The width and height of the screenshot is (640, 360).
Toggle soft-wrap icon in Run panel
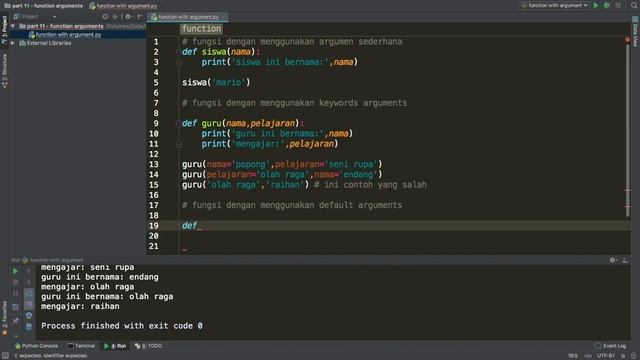coord(29,293)
